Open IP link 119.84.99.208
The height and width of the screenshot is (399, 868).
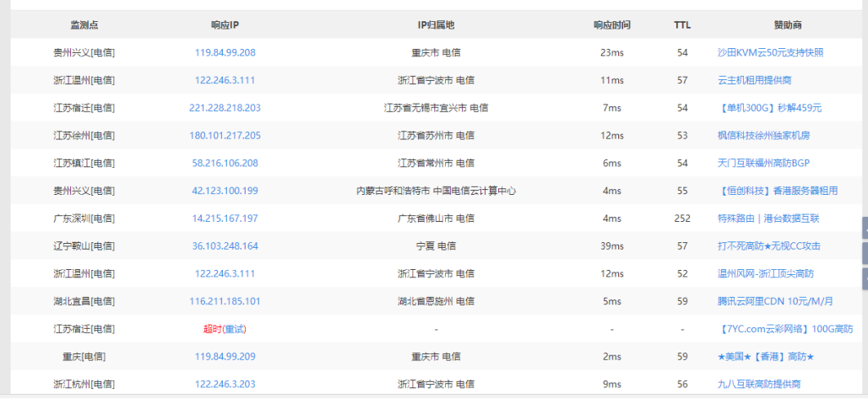225,52
